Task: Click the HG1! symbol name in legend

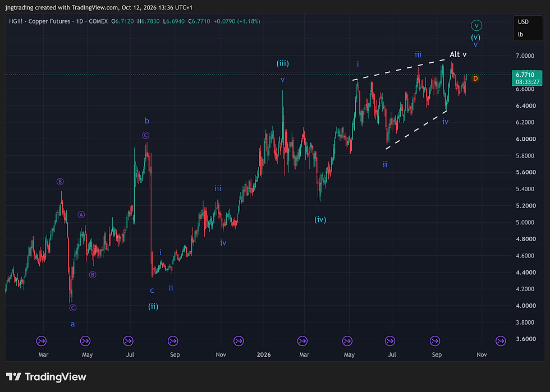Action: pos(16,21)
